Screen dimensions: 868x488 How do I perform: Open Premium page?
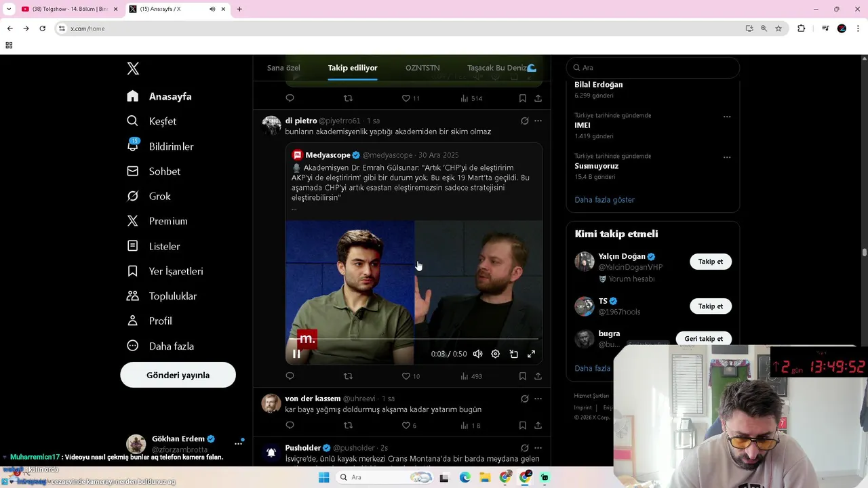pyautogui.click(x=157, y=221)
